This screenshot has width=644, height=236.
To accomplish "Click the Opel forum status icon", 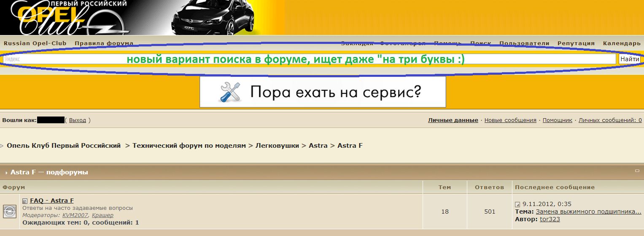I will pos(10,211).
